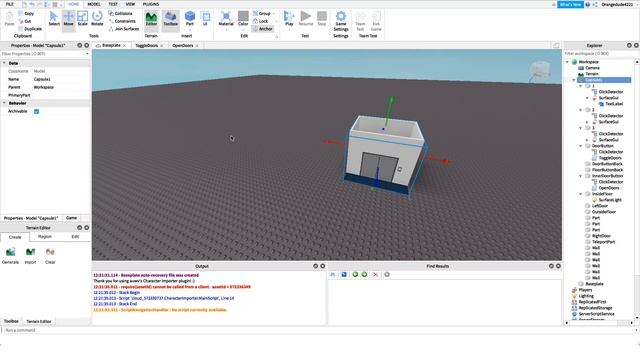Click the What's New button
The image size is (640, 360).
570,4
